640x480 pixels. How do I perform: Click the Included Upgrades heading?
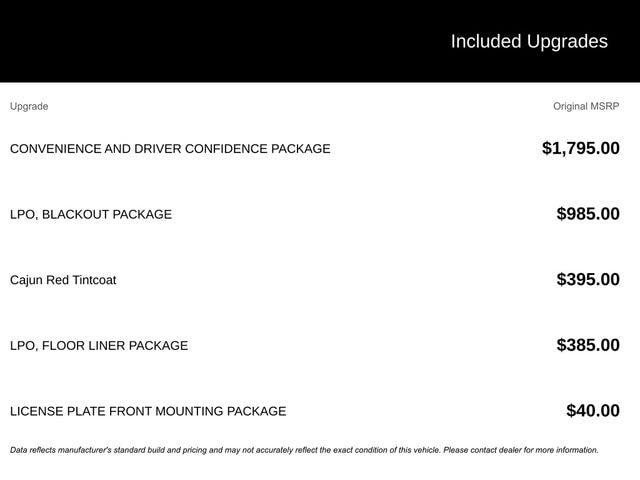(528, 41)
